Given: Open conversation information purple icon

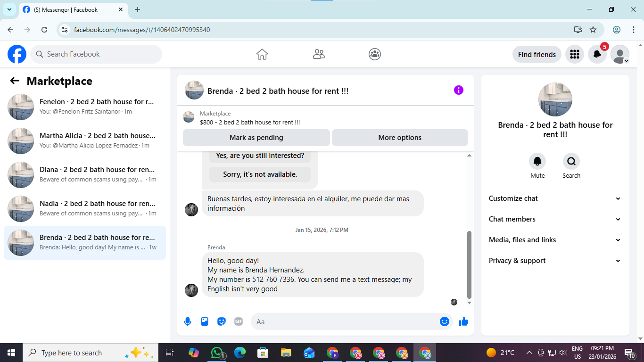Looking at the screenshot, I should click(x=459, y=90).
